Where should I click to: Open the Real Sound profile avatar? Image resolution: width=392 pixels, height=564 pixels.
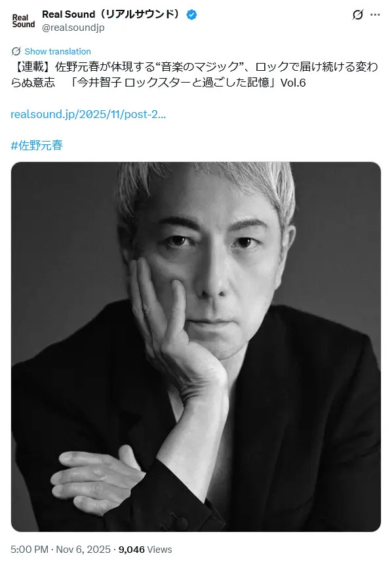pos(24,21)
